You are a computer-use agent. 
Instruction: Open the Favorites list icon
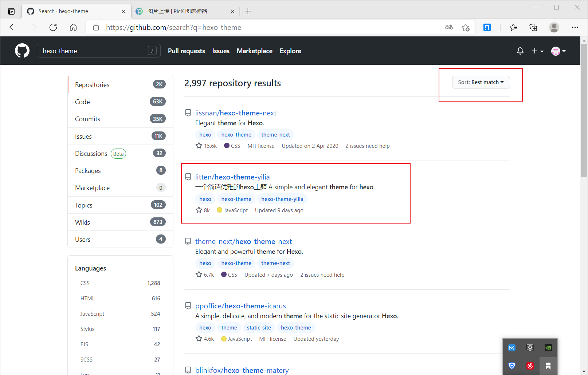pos(513,27)
